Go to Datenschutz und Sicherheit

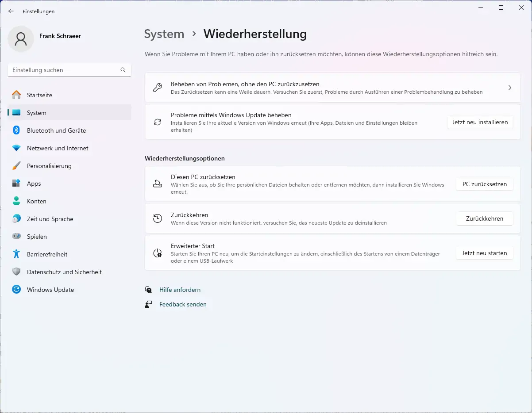[69, 272]
